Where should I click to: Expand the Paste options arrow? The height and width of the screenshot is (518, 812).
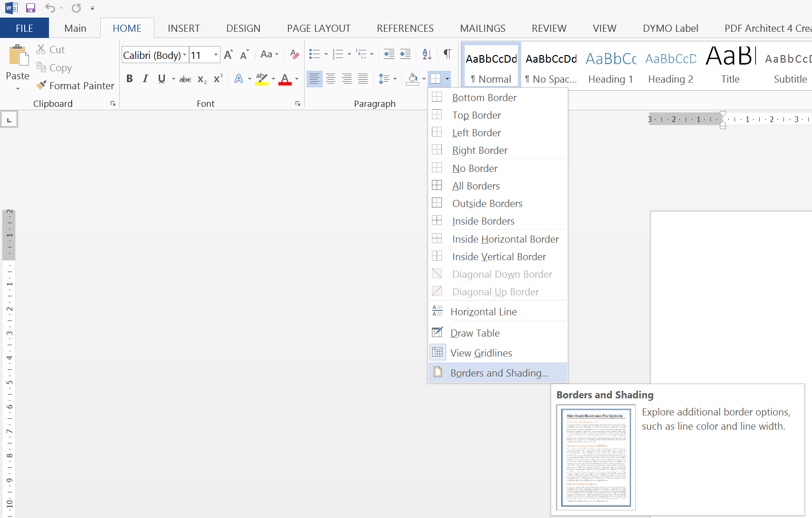(x=18, y=89)
